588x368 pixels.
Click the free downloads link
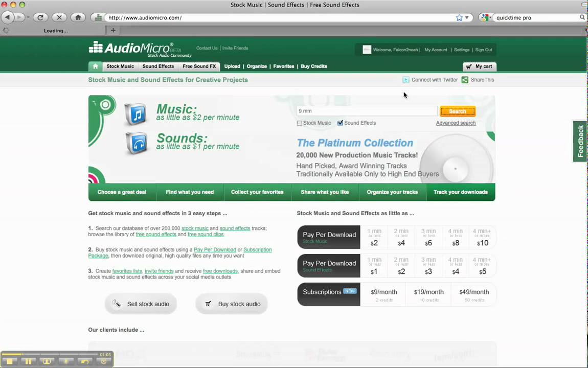point(220,271)
